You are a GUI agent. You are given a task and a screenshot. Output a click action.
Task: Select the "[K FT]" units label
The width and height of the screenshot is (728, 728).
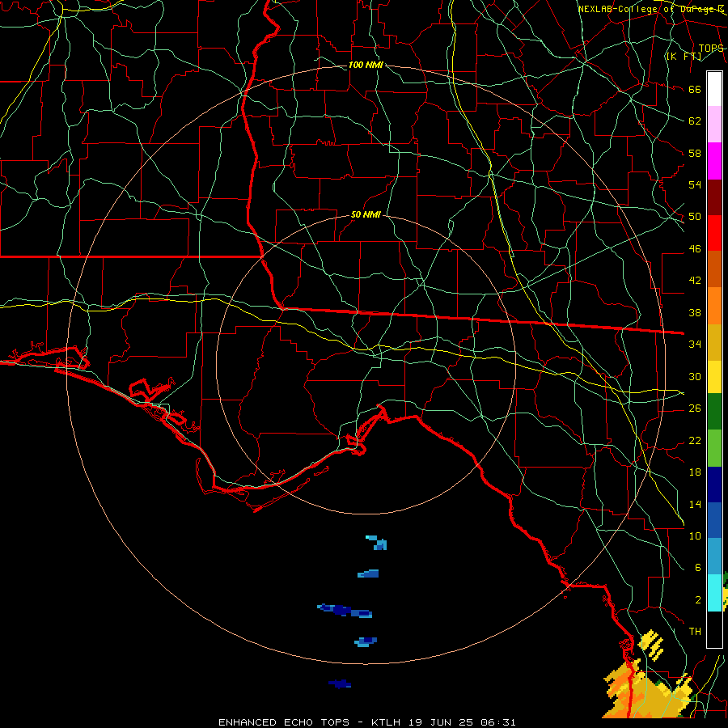click(x=684, y=57)
